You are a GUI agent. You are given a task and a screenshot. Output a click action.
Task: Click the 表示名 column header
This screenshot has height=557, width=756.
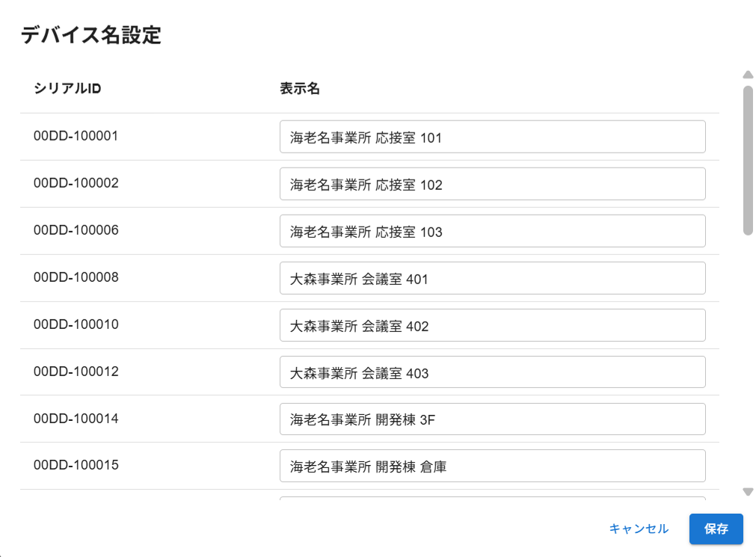(300, 88)
